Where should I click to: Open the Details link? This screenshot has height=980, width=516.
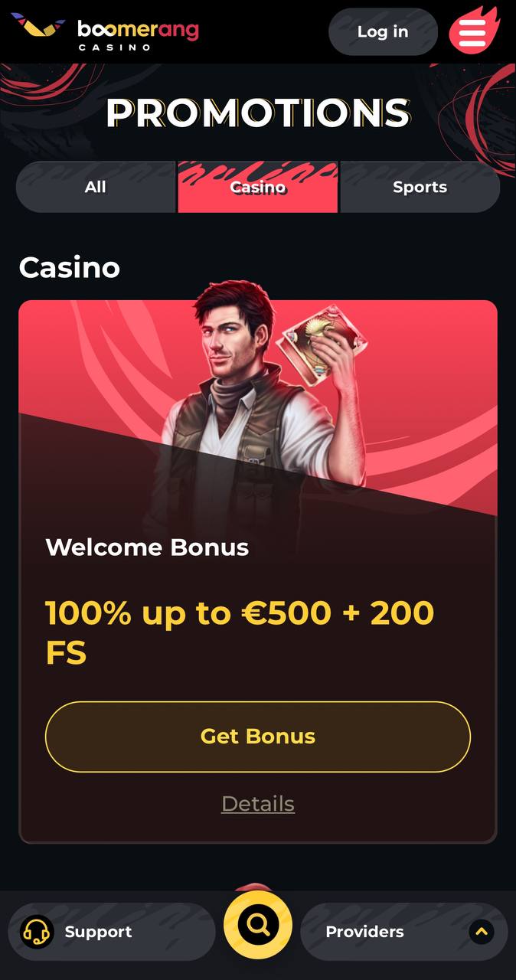click(258, 804)
